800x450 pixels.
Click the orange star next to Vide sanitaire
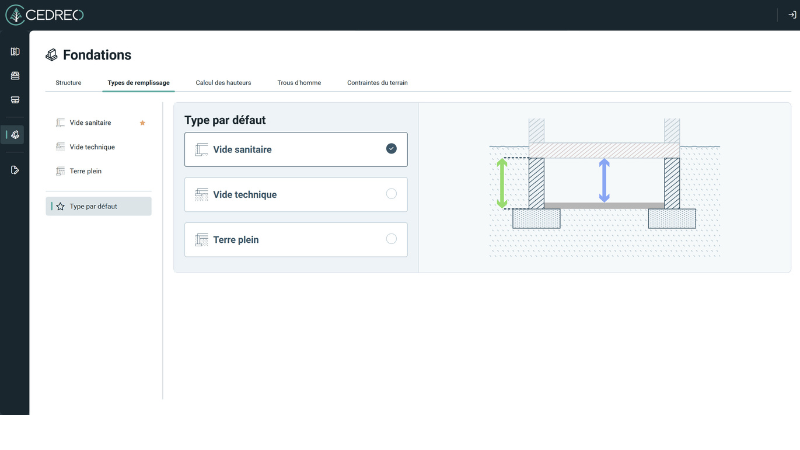[142, 122]
